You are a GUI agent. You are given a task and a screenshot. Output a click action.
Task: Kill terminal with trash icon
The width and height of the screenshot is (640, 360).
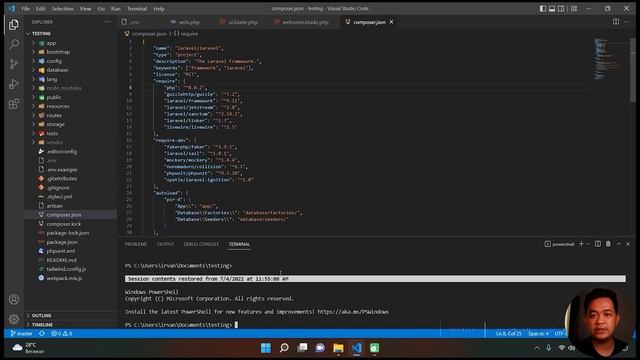click(608, 244)
